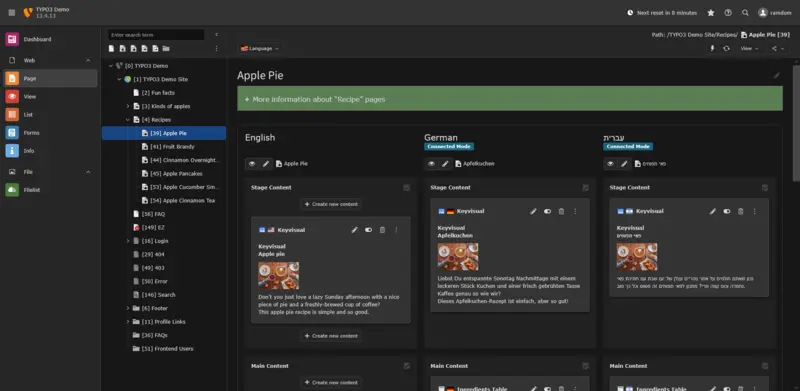Edit German Keyvisual content element
This screenshot has height=391, width=800.
tap(534, 211)
